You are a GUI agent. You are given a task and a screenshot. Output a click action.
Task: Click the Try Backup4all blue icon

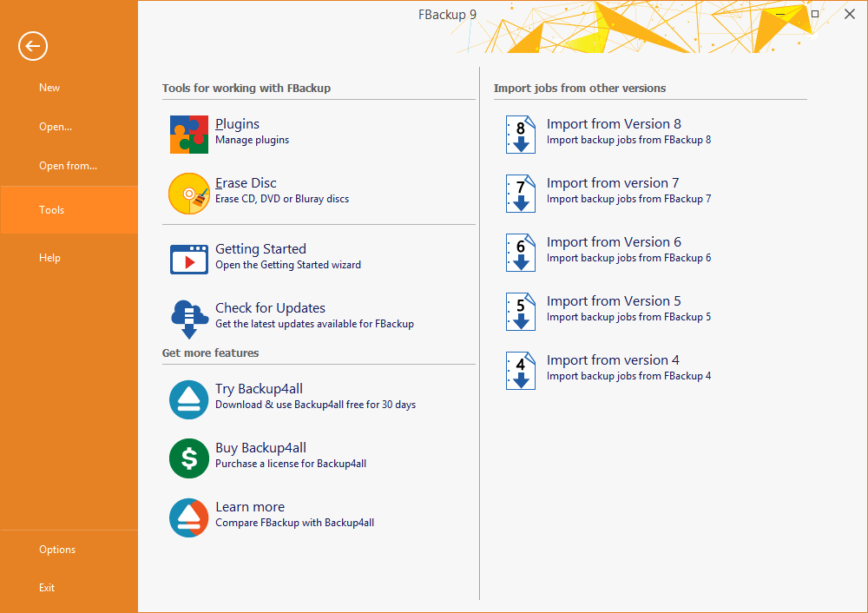pos(188,399)
